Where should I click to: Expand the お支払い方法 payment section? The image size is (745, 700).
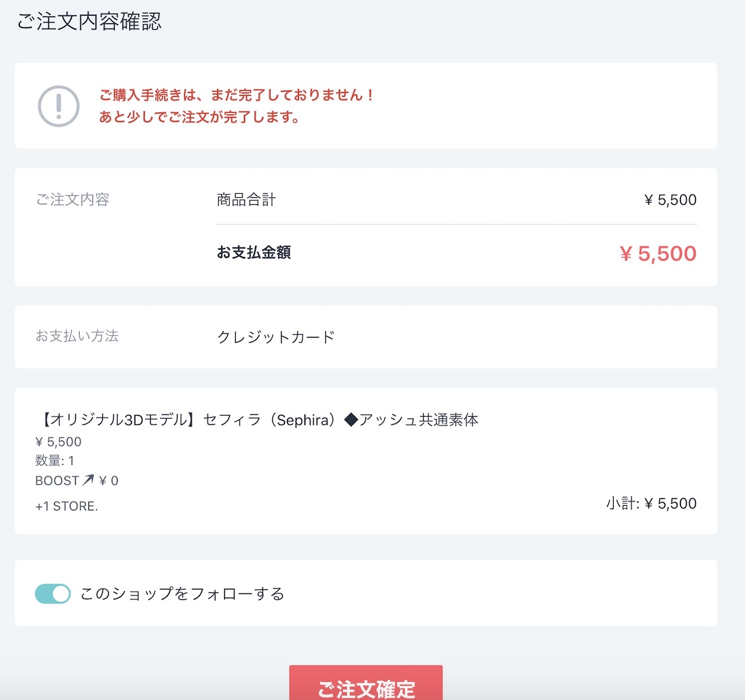[x=77, y=336]
